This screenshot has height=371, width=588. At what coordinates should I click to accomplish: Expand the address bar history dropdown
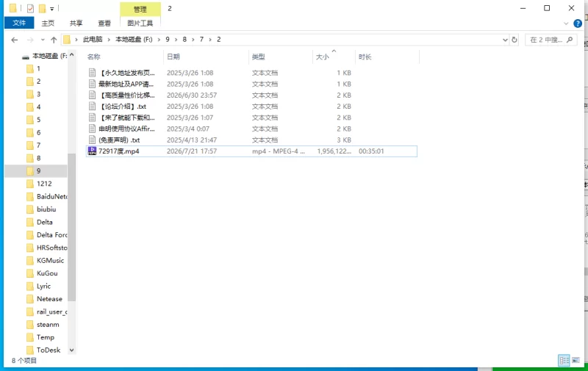pos(505,40)
